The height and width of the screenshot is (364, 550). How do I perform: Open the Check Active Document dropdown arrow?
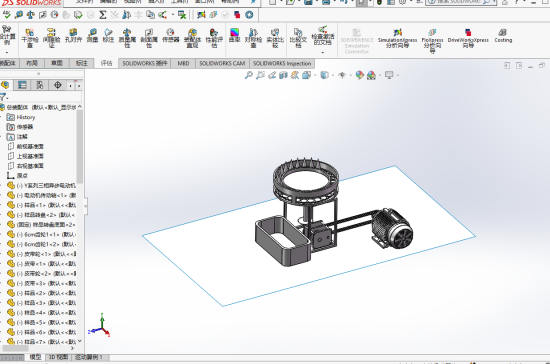(323, 53)
